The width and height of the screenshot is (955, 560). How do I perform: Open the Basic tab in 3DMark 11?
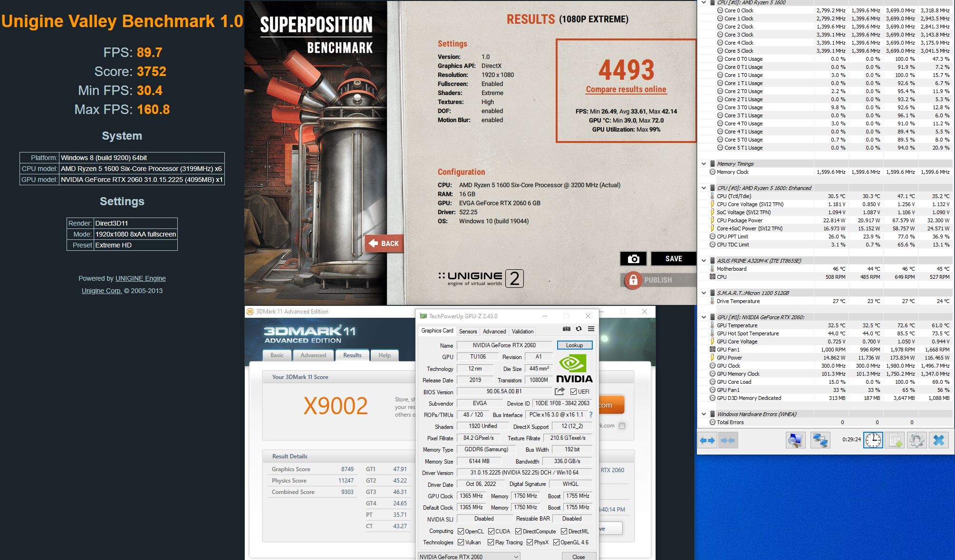point(277,355)
